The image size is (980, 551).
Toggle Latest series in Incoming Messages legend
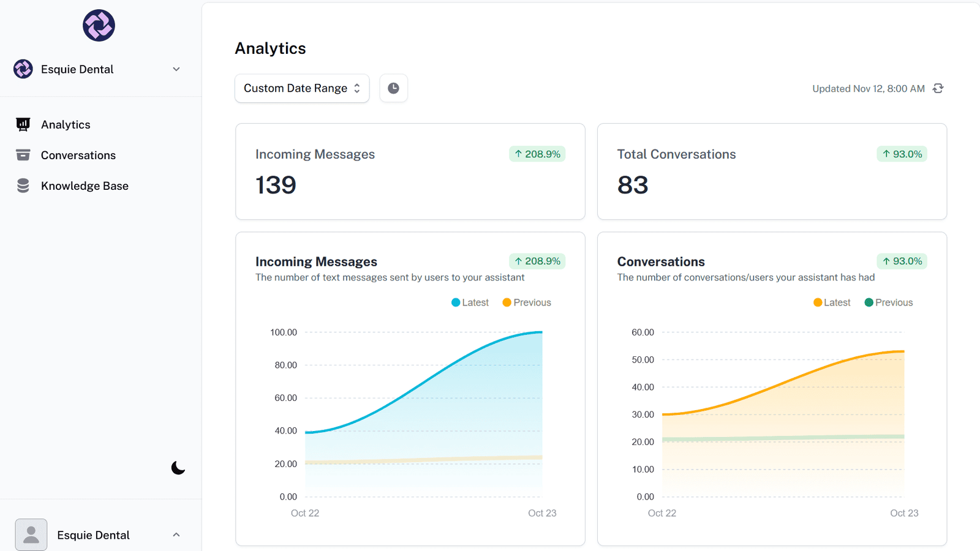(470, 302)
